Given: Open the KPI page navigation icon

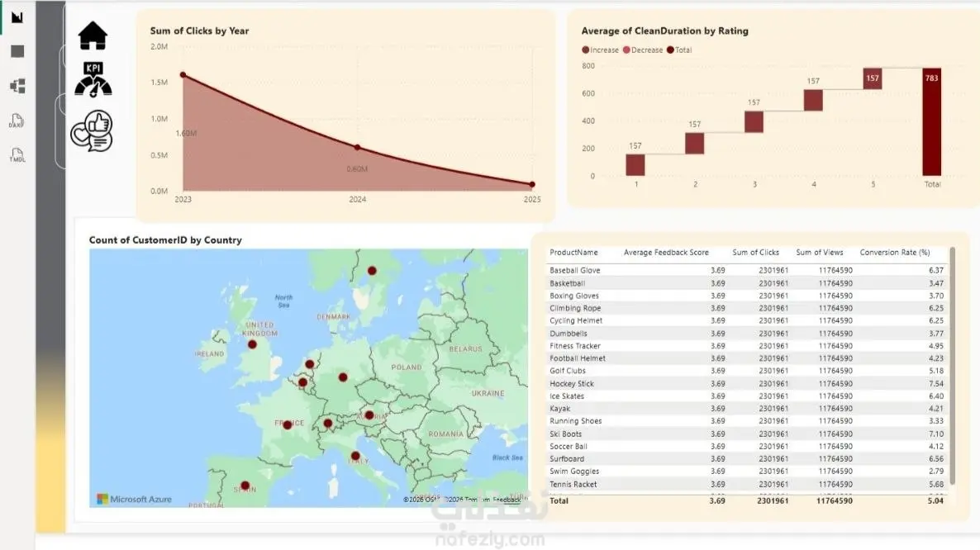Looking at the screenshot, I should coord(93,79).
